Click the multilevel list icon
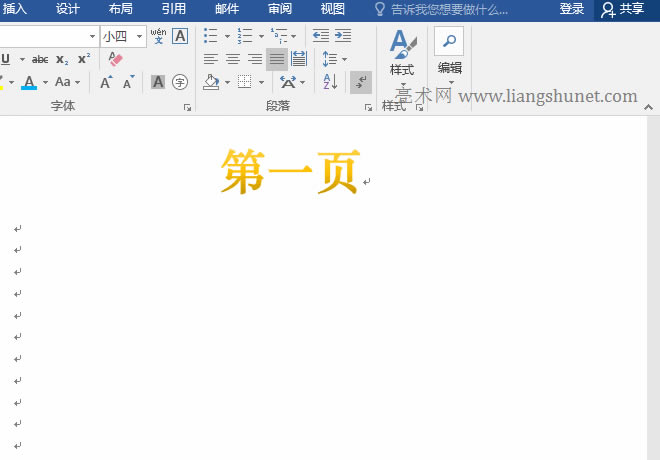This screenshot has height=460, width=660. (279, 36)
